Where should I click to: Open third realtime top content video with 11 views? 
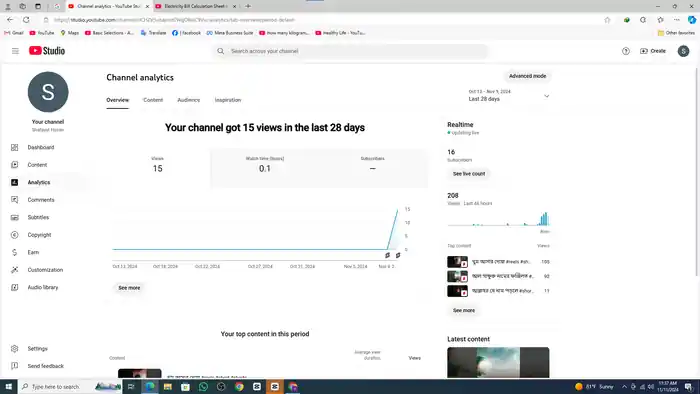(x=498, y=291)
